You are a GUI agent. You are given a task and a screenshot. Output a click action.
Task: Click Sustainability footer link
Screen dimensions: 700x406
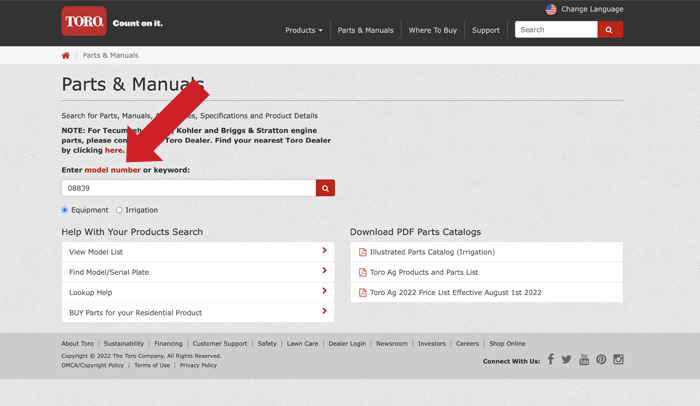pyautogui.click(x=124, y=343)
